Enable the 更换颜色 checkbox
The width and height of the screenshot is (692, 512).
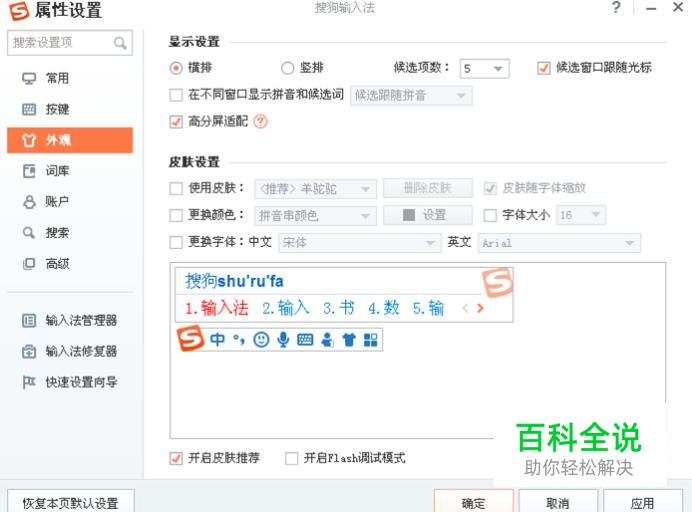pyautogui.click(x=176, y=215)
